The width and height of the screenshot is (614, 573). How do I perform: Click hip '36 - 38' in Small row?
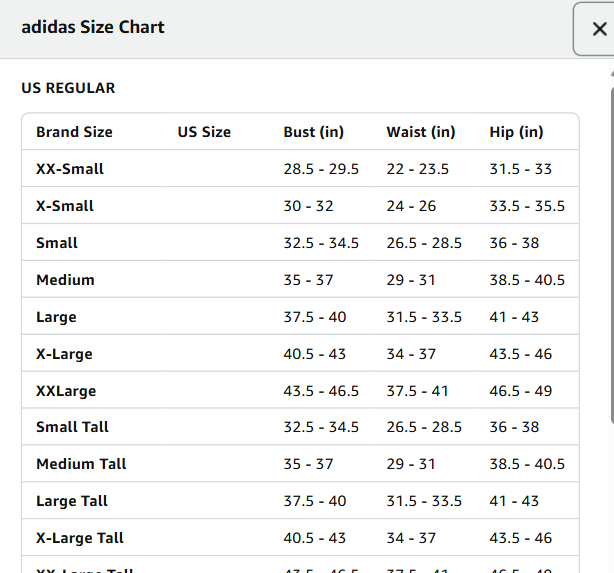point(514,243)
